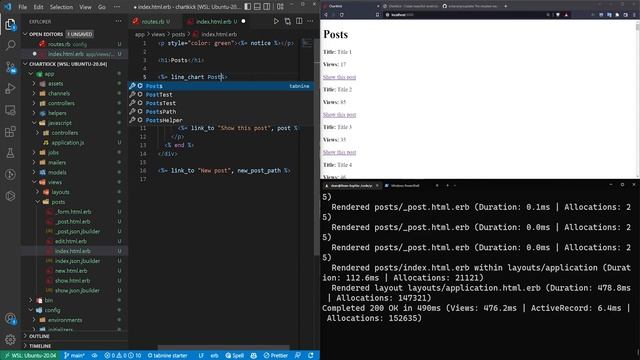Click browser reload button

tap(342, 15)
